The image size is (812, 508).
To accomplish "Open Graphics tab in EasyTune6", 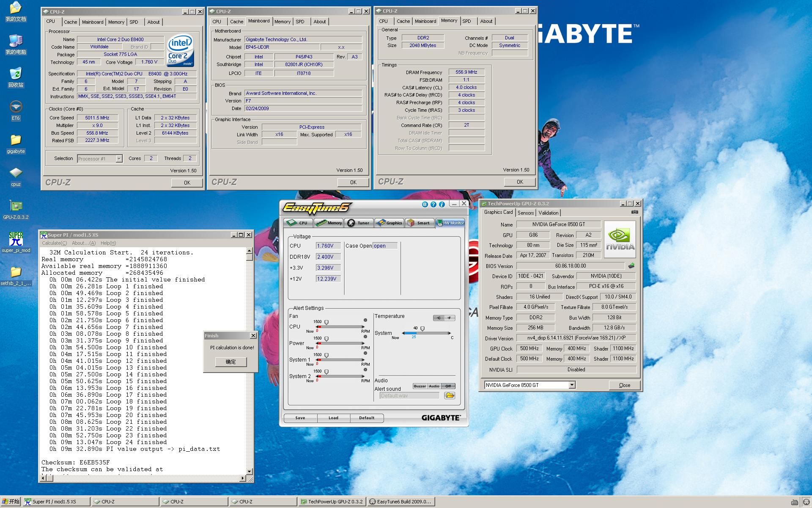I will tap(390, 223).
